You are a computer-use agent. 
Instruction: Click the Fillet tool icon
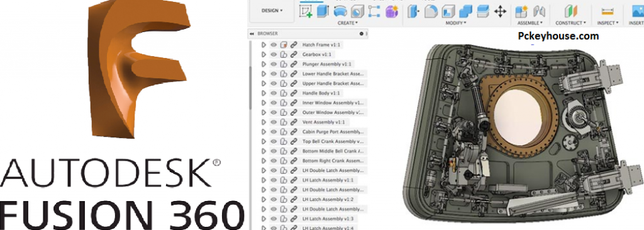430,11
